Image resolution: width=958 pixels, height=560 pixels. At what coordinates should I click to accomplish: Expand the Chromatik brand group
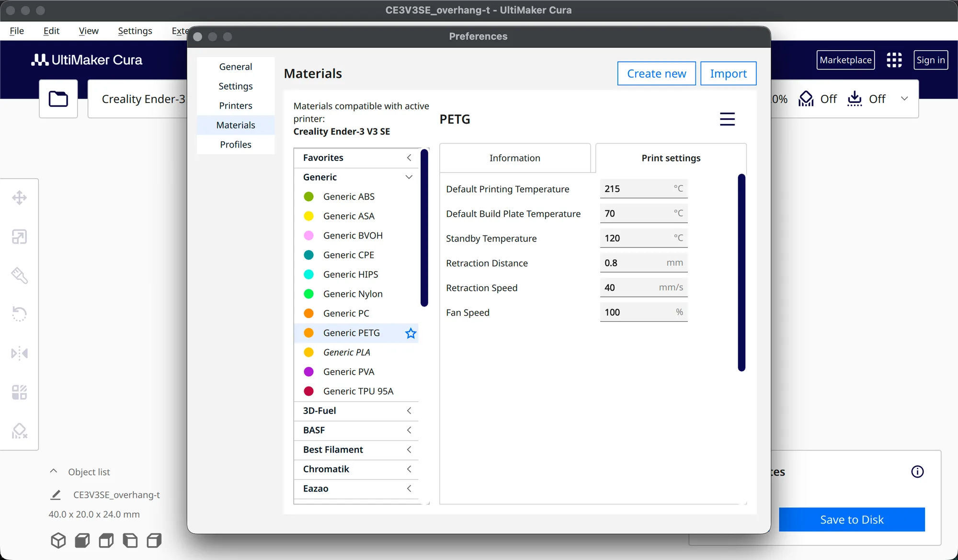[x=356, y=469]
